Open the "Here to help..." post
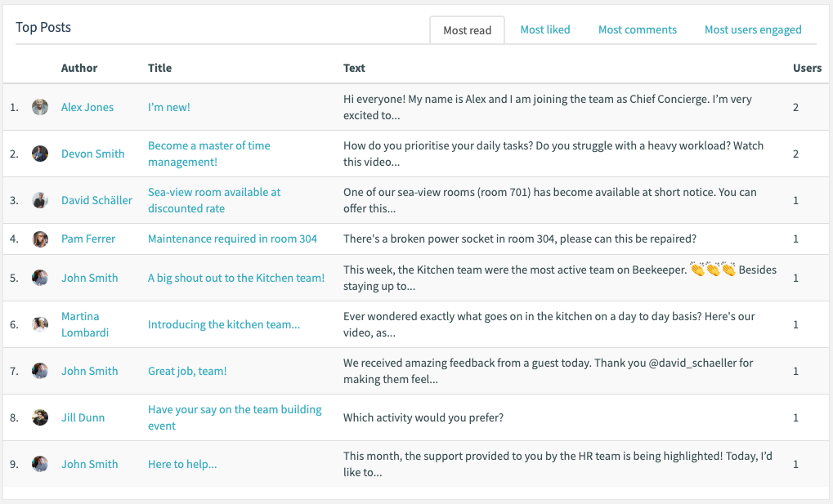This screenshot has width=833, height=504. pyautogui.click(x=181, y=464)
